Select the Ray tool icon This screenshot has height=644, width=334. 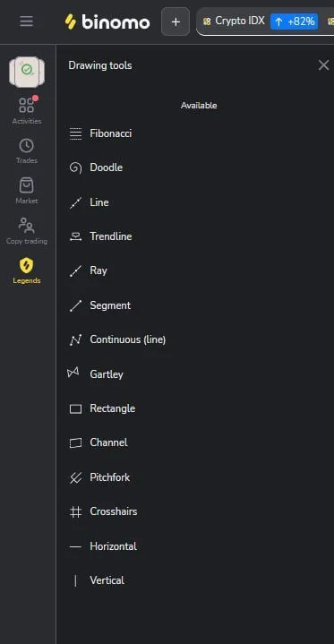pos(75,271)
